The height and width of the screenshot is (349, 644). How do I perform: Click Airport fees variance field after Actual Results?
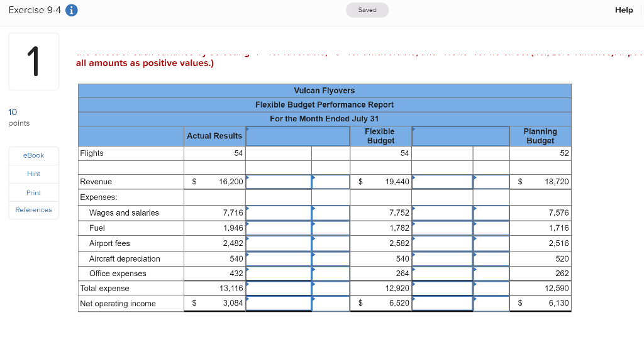[279, 243]
